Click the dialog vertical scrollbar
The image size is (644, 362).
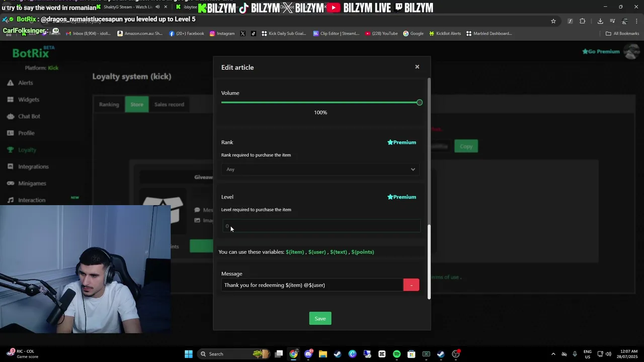(429, 261)
